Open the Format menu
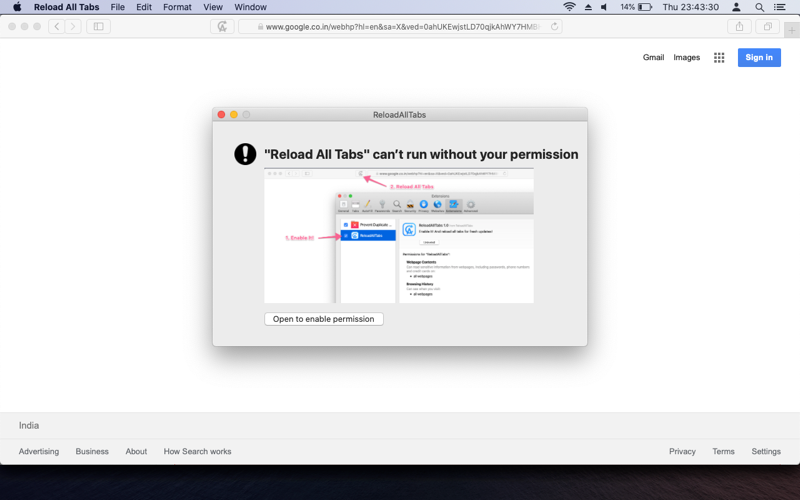The width and height of the screenshot is (800, 500). click(177, 7)
